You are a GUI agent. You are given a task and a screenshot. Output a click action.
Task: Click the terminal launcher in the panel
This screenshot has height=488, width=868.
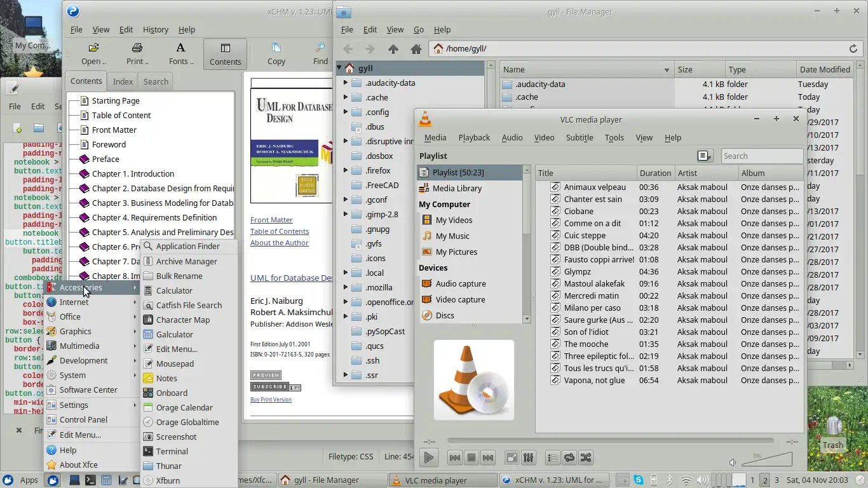[x=91, y=480]
